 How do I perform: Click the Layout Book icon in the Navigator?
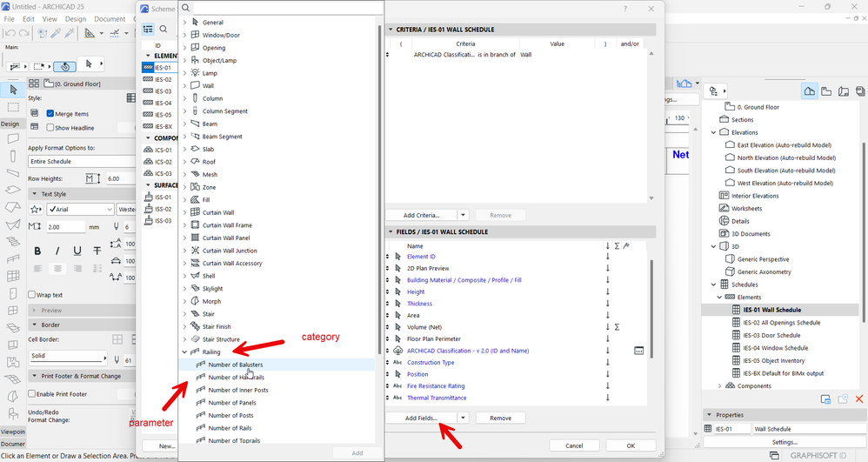pos(844,91)
